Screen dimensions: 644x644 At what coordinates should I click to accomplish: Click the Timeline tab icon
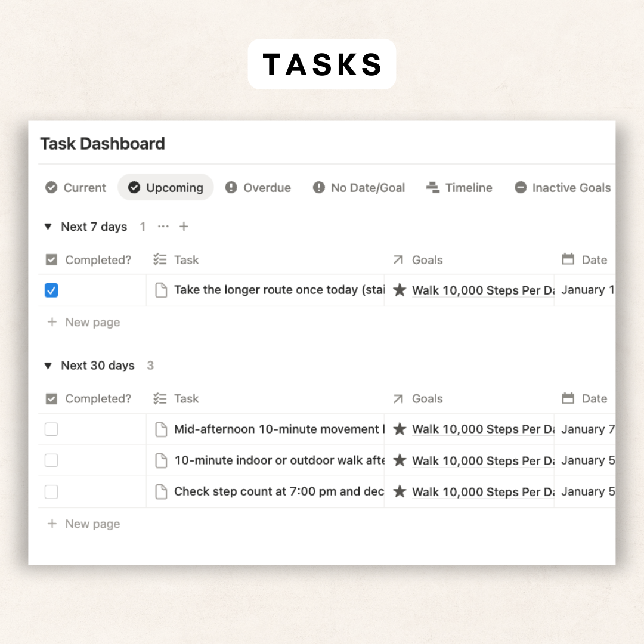(x=433, y=188)
